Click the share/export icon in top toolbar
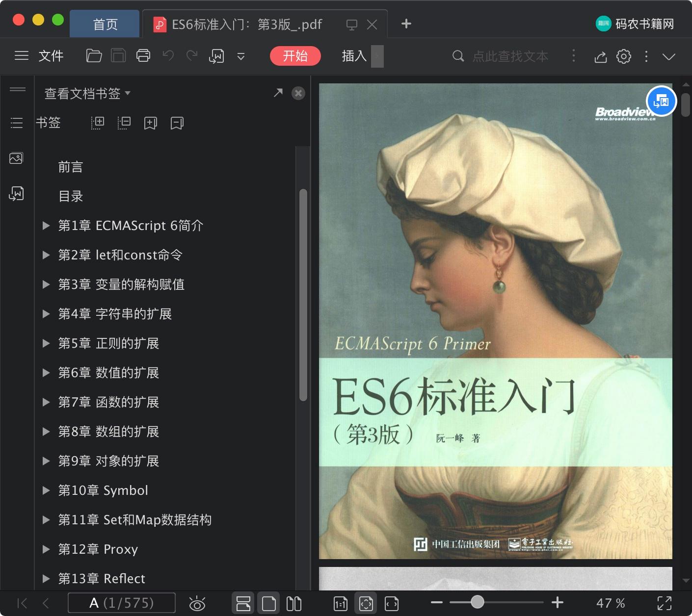This screenshot has height=616, width=692. point(601,56)
